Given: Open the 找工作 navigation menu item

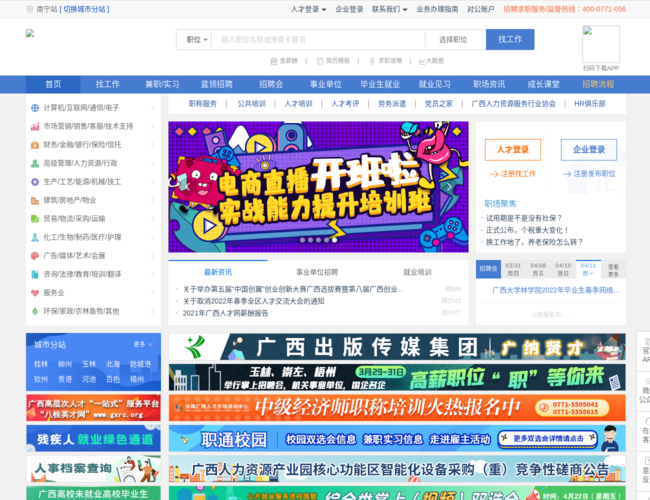Looking at the screenshot, I should 107,85.
